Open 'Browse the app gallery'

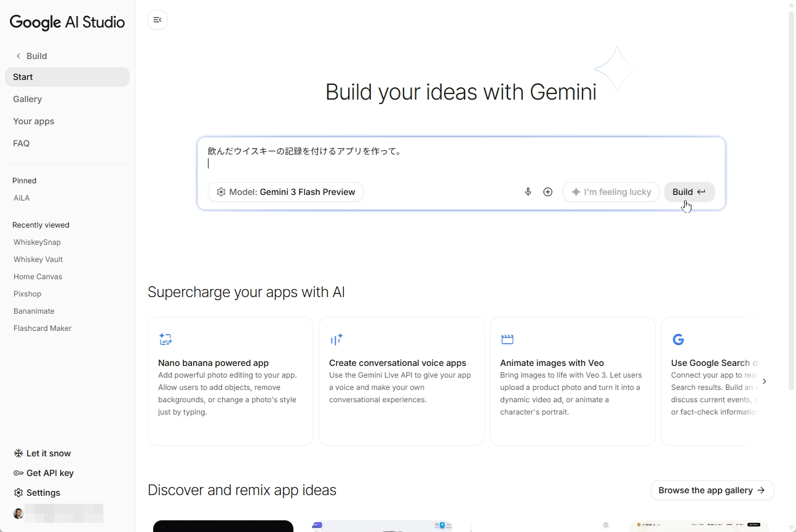coord(712,490)
